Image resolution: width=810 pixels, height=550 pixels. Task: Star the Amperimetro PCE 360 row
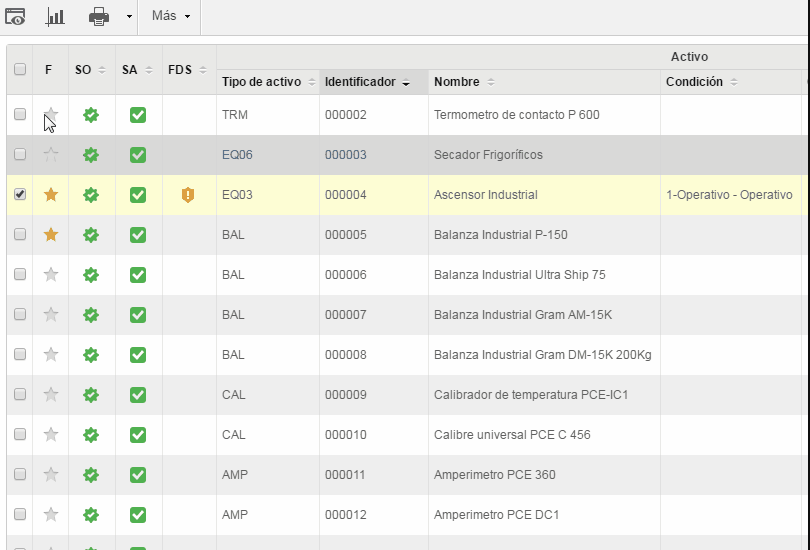[51, 474]
